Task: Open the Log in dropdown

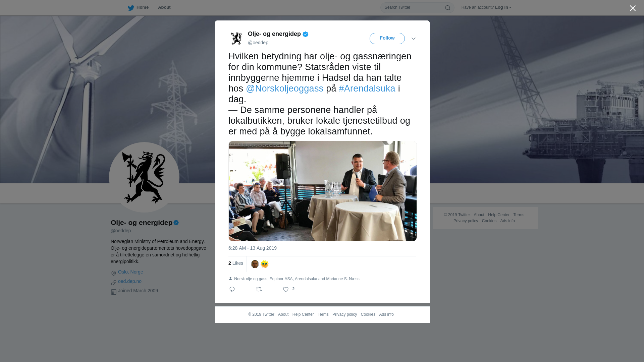Action: tap(503, 7)
